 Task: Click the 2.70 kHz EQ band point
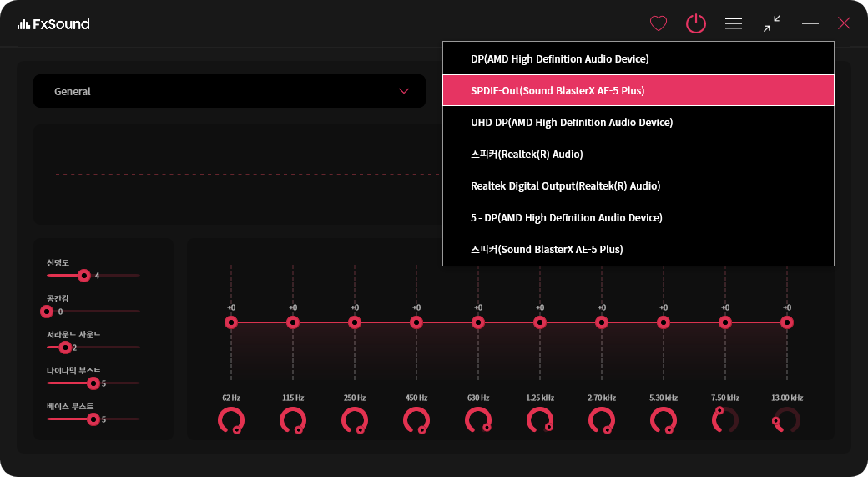(602, 322)
